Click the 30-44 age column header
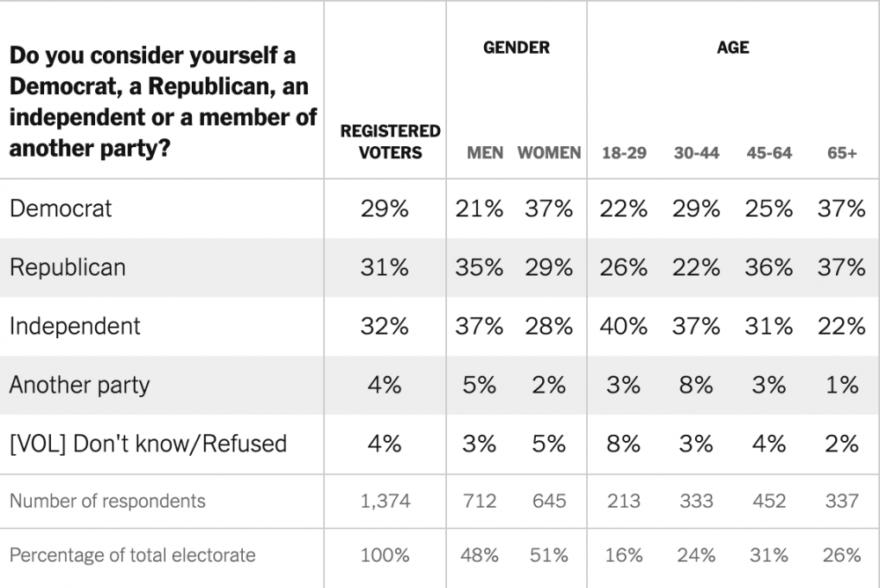The width and height of the screenshot is (880, 588). [x=696, y=152]
